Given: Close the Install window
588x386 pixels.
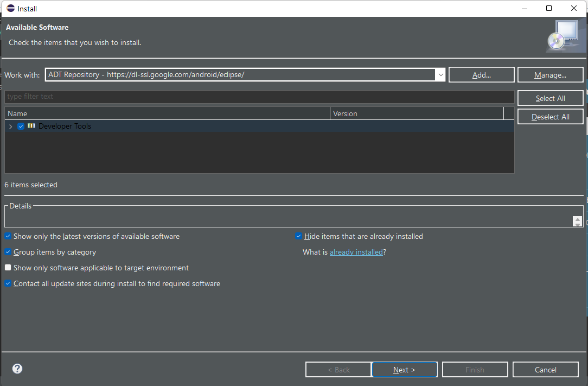Looking at the screenshot, I should (574, 8).
